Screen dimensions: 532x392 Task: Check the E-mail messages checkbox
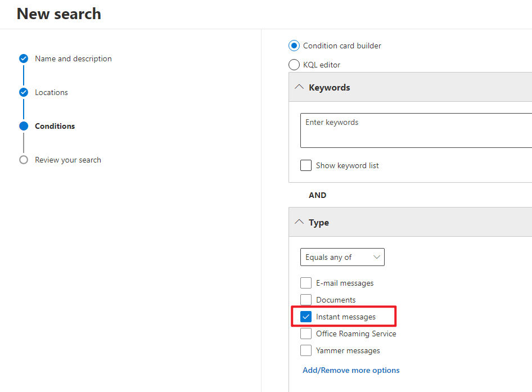[x=306, y=283]
